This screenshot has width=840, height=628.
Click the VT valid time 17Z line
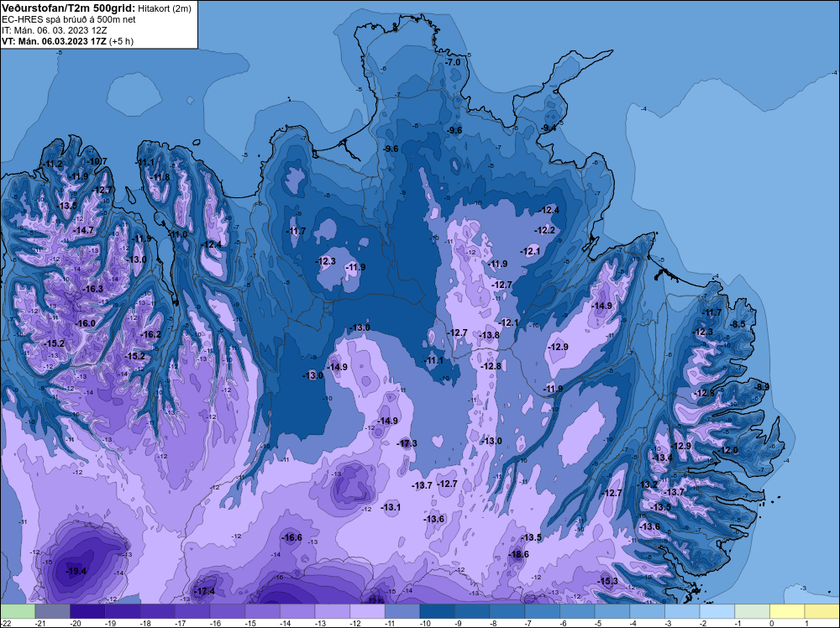[x=54, y=41]
